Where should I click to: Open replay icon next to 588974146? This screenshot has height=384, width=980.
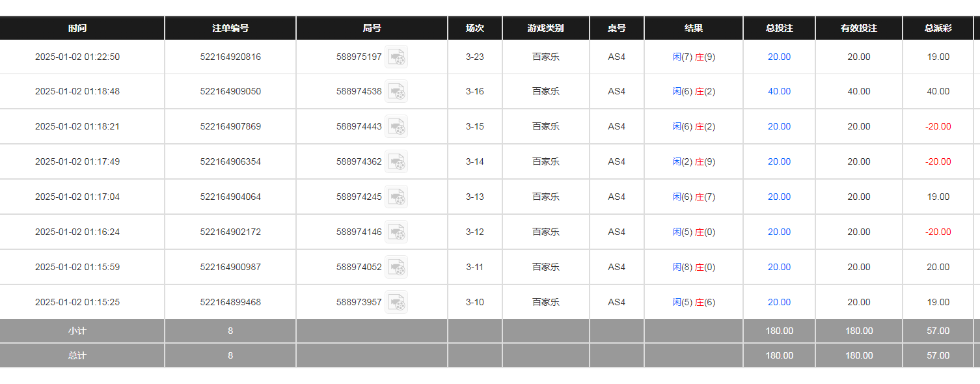point(396,232)
